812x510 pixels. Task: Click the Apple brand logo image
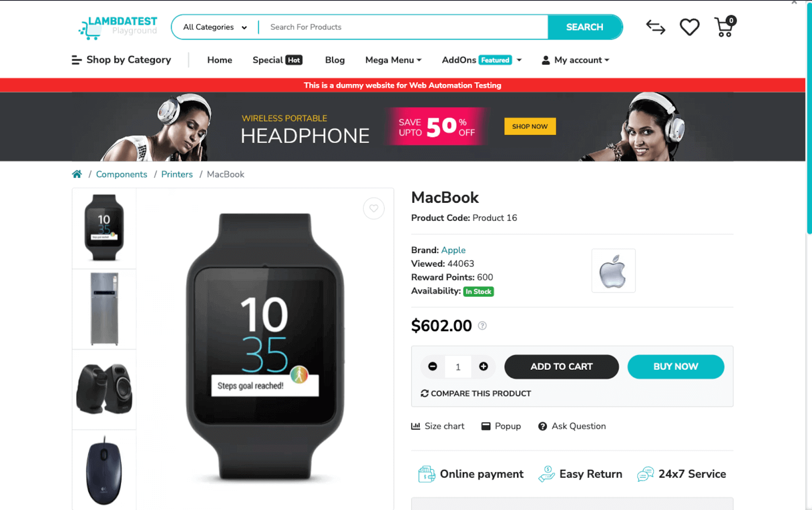[x=613, y=271]
